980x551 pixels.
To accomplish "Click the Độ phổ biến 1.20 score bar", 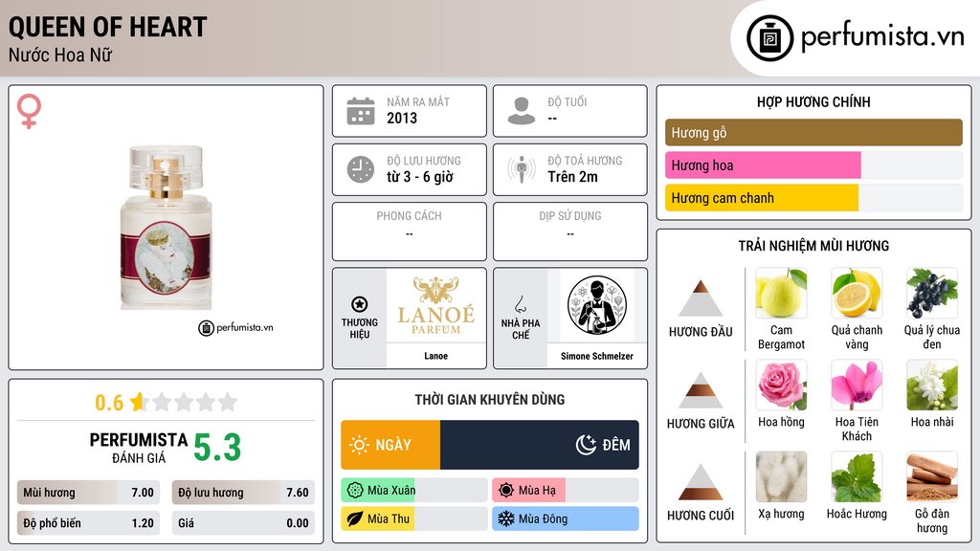I will [x=88, y=523].
